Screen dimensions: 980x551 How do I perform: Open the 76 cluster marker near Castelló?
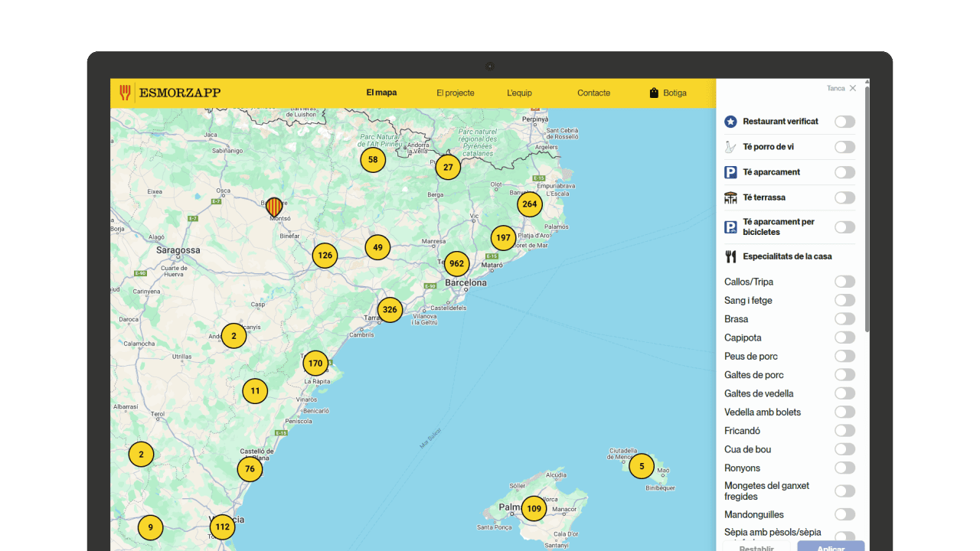[250, 469]
